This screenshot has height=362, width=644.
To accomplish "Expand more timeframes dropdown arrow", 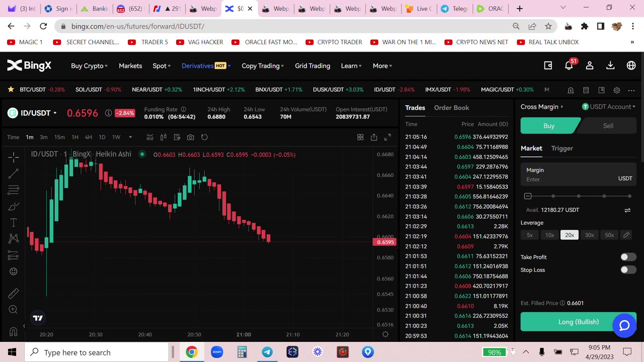I will [x=130, y=137].
